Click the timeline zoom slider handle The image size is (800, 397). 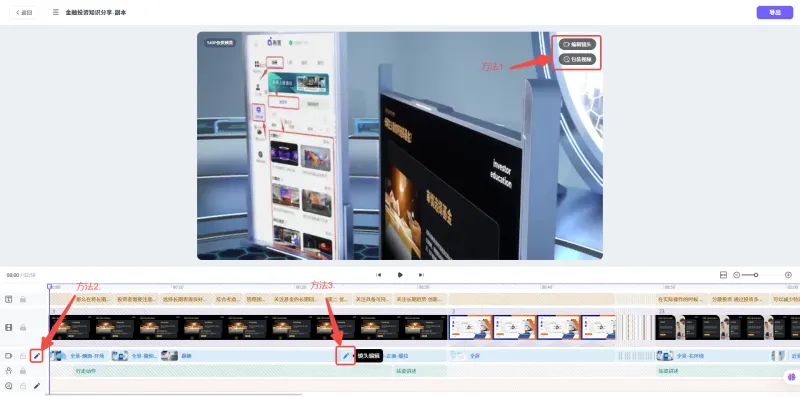click(756, 275)
